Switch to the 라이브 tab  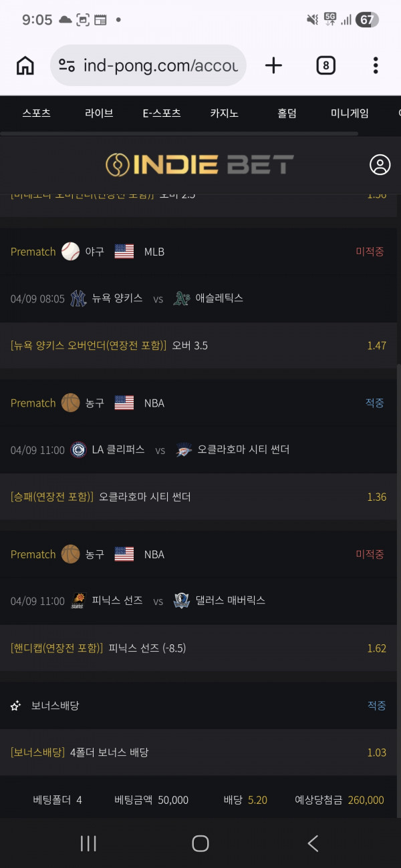99,114
